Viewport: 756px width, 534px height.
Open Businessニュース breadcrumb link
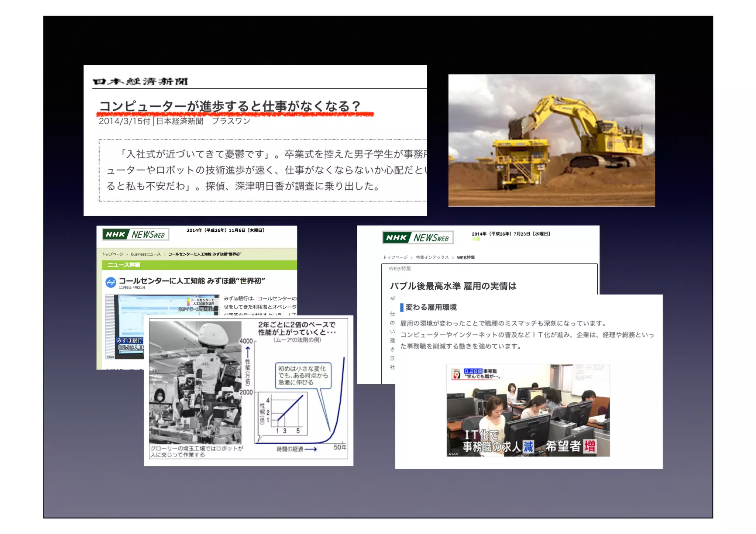[x=145, y=254]
